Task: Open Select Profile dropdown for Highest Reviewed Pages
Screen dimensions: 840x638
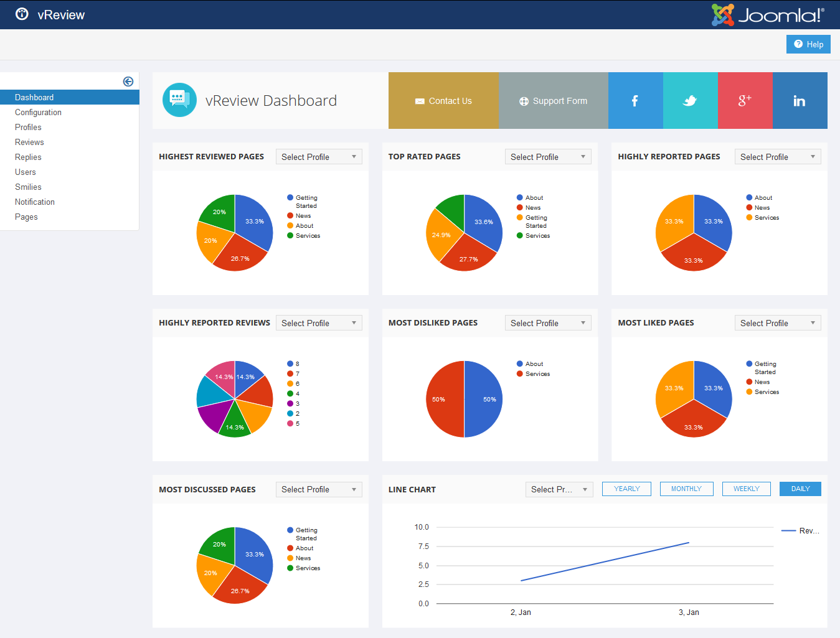Action: 319,157
